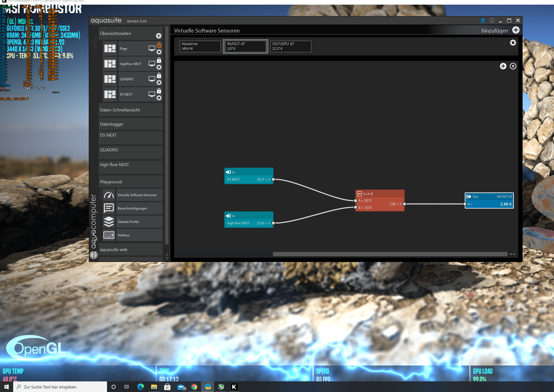Add a node with the canvas plus button
The height and width of the screenshot is (392, 554).
coord(503,66)
